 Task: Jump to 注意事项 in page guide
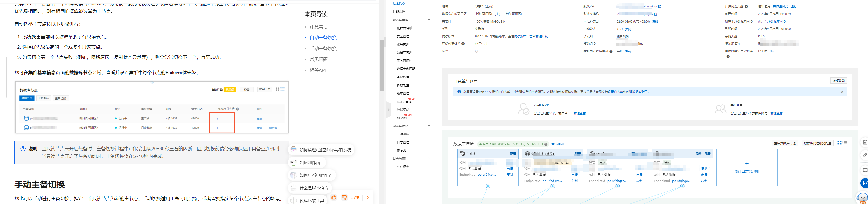click(319, 27)
